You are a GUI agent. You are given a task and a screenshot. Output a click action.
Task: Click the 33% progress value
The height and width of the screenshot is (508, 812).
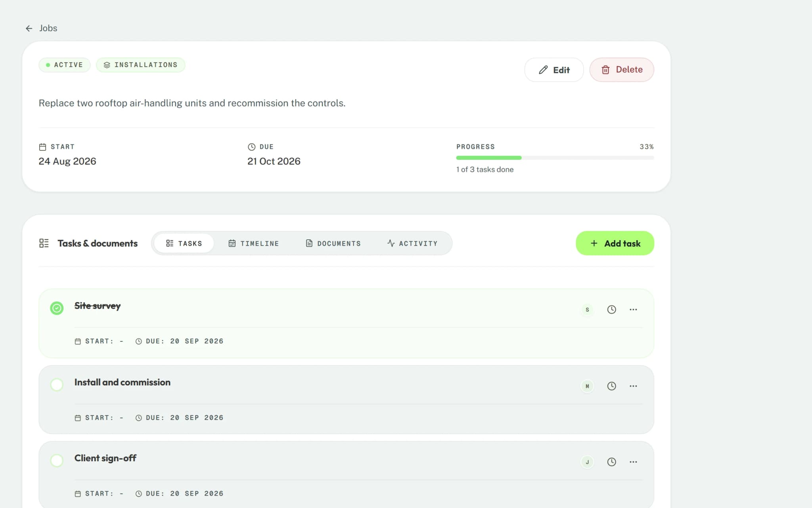point(647,147)
